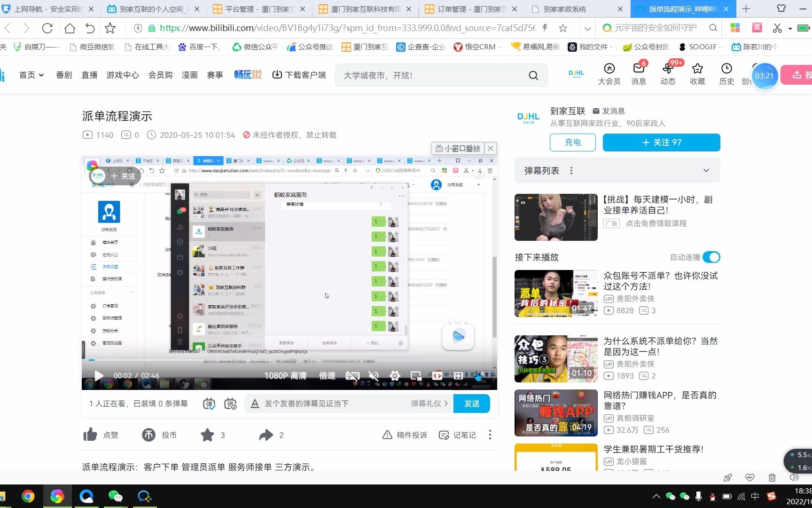Open new tab with plus button
This screenshot has width=812, height=508.
point(746,9)
